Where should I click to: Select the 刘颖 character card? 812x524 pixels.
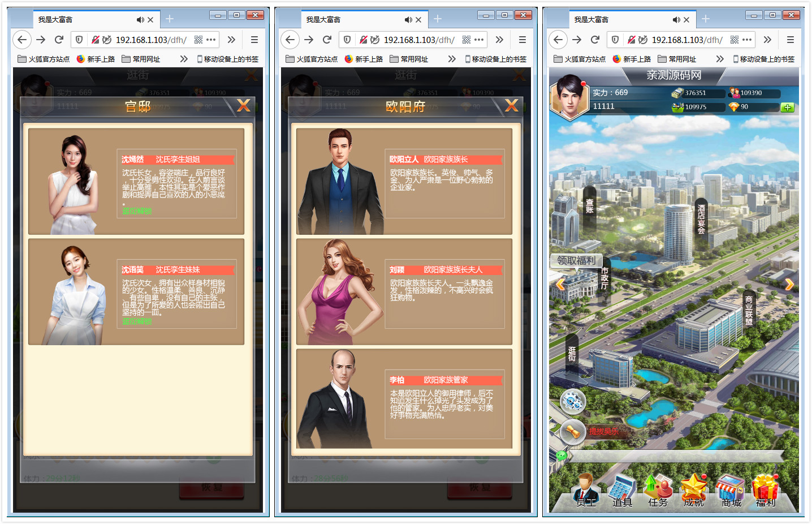[x=404, y=292]
